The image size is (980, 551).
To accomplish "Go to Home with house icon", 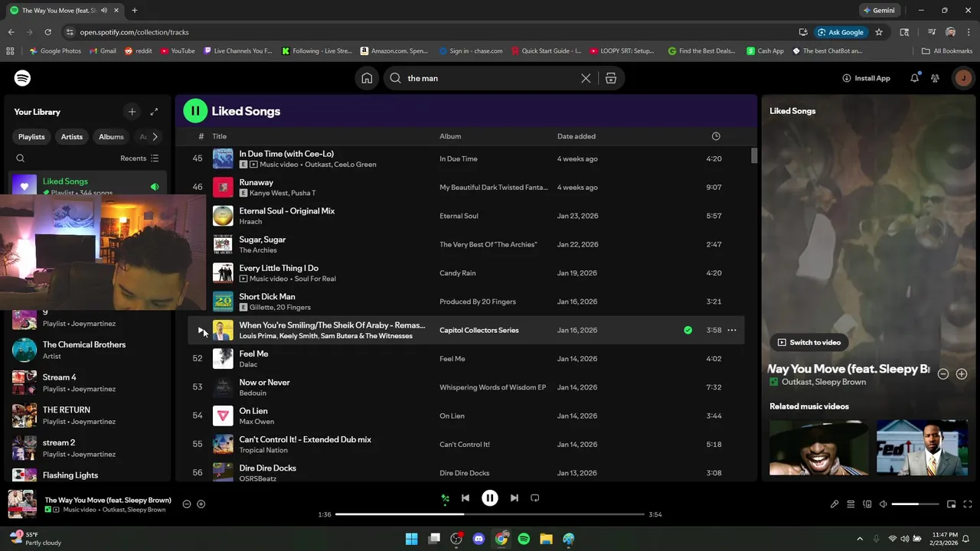I will (x=367, y=78).
